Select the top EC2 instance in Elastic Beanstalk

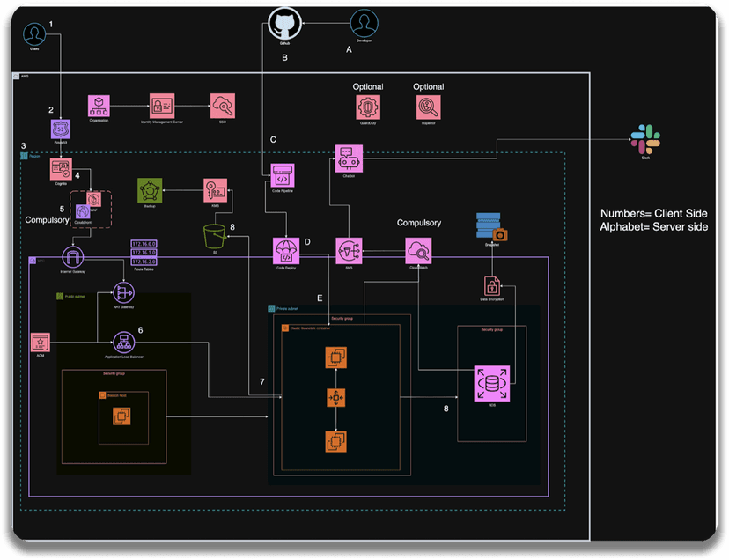(335, 357)
